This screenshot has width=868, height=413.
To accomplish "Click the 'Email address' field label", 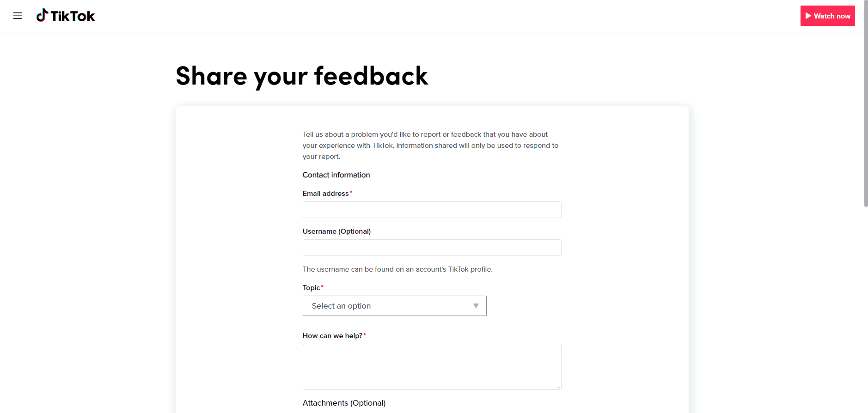I will pos(325,194).
